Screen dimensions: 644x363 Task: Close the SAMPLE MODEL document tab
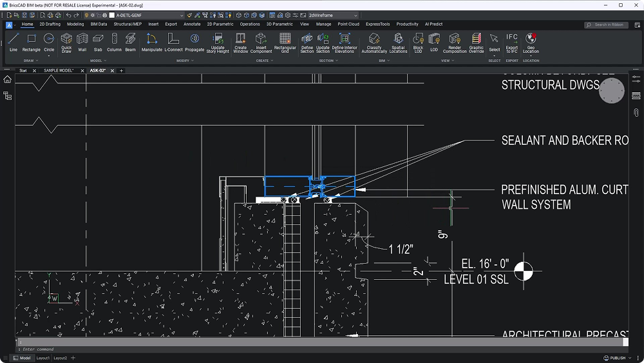(82, 71)
